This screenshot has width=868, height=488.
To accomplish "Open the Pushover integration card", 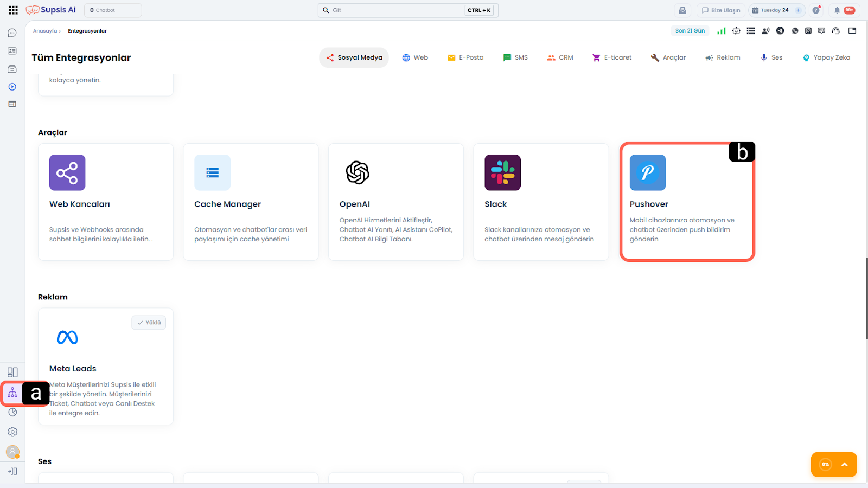I will 687,202.
